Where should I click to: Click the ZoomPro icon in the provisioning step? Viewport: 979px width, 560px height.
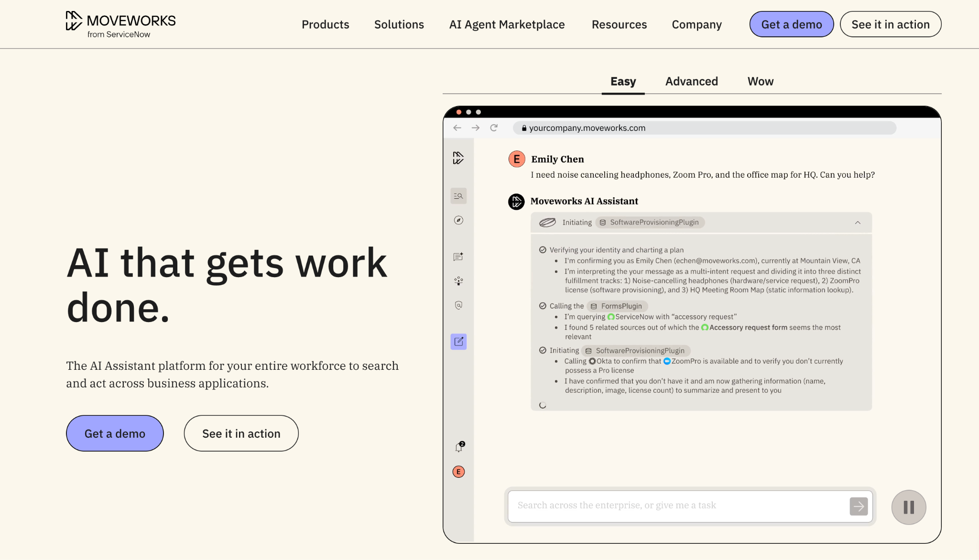click(667, 361)
